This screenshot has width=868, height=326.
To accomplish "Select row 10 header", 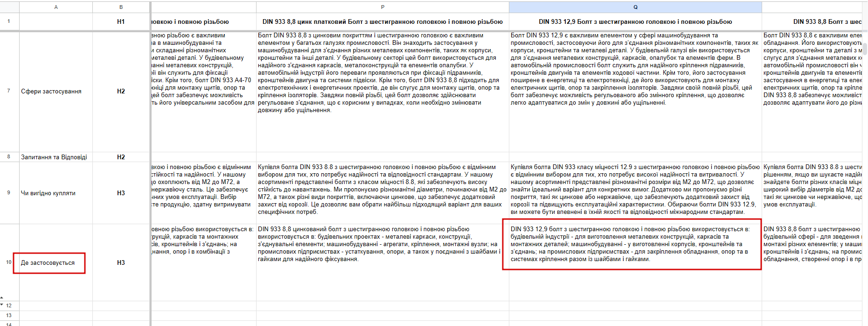I will point(9,262).
